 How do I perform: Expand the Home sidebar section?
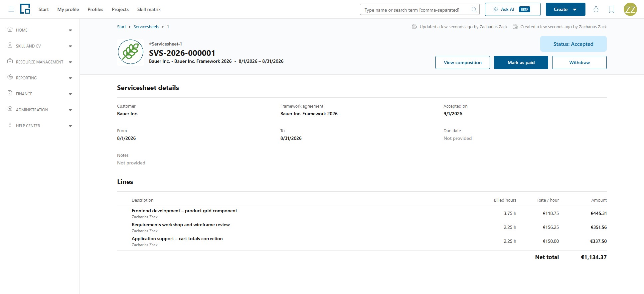pos(70,30)
